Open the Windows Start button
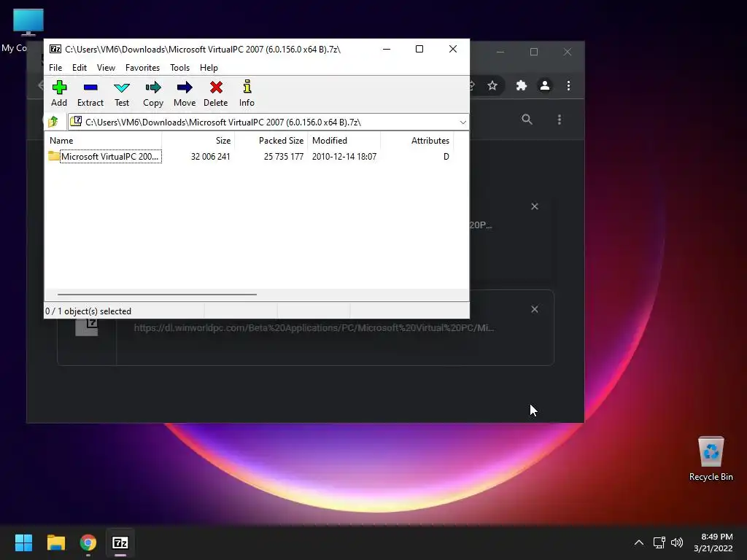The width and height of the screenshot is (747, 560). (23, 542)
